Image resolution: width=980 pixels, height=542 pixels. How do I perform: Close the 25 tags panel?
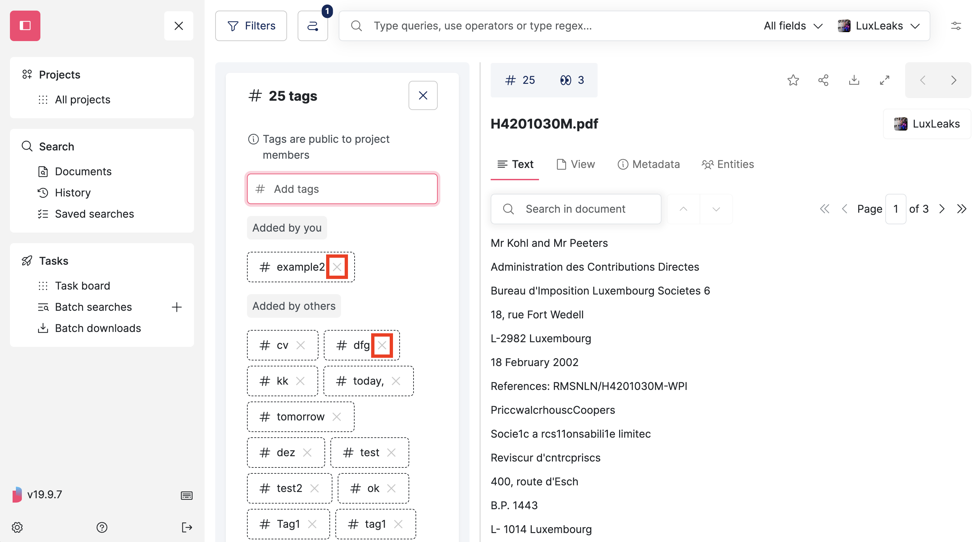coord(423,95)
